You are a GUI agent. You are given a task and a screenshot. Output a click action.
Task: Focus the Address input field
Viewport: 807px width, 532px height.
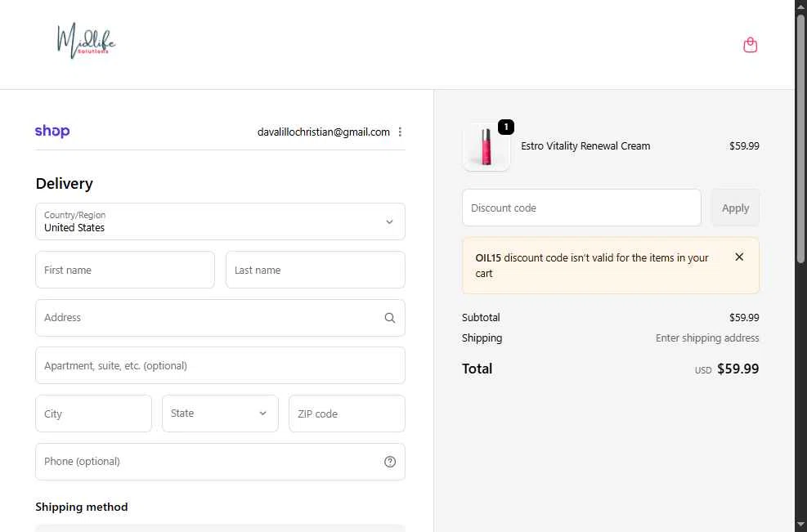[x=220, y=318]
